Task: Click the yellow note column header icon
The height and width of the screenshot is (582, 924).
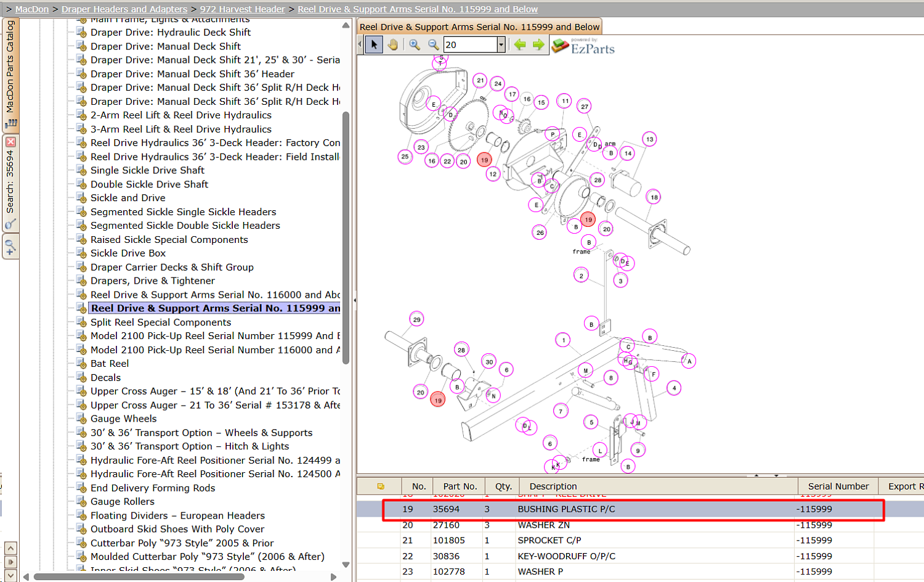Action: click(381, 486)
